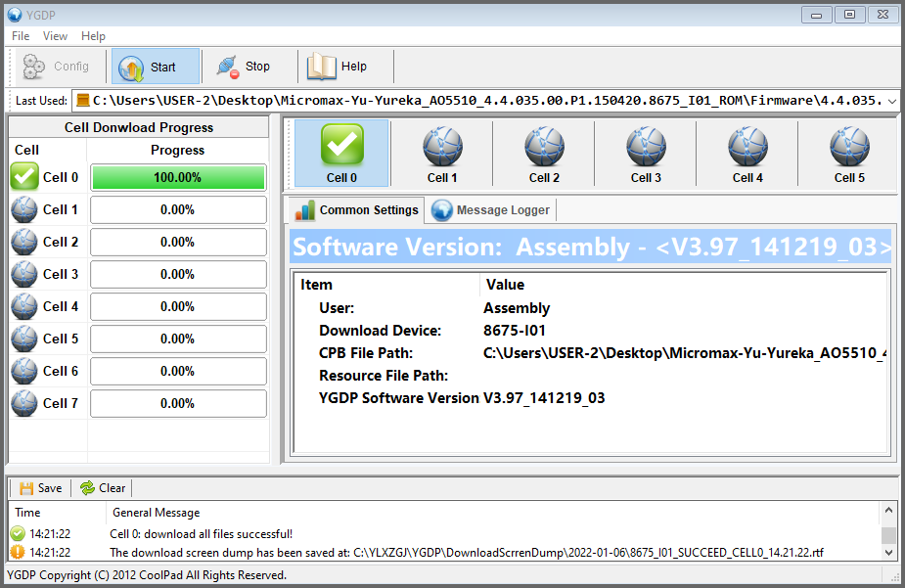This screenshot has height=588, width=905.
Task: Select the 'CPB File Path:' settings row
Action: 590,353
